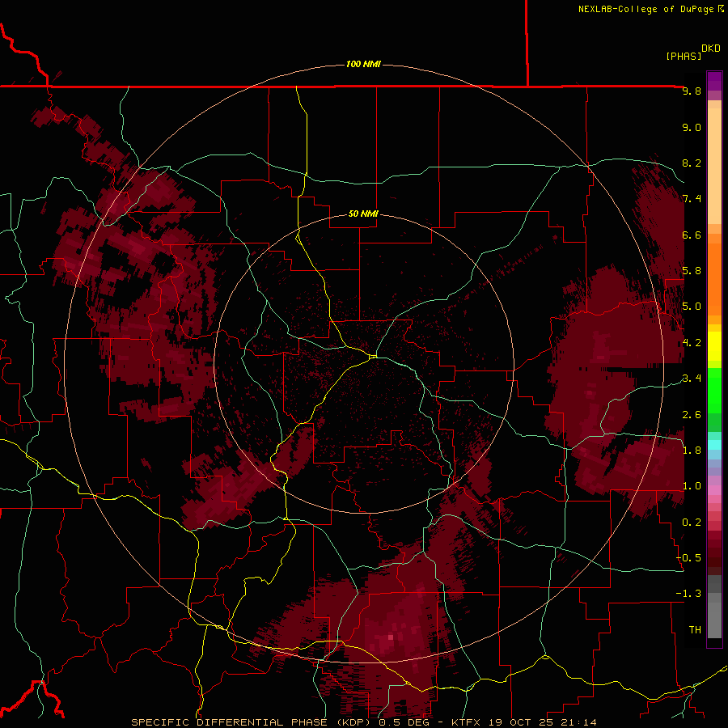Screen dimensions: 728x728
Task: Click the 2.6 value on the color scale
Action: [x=692, y=415]
